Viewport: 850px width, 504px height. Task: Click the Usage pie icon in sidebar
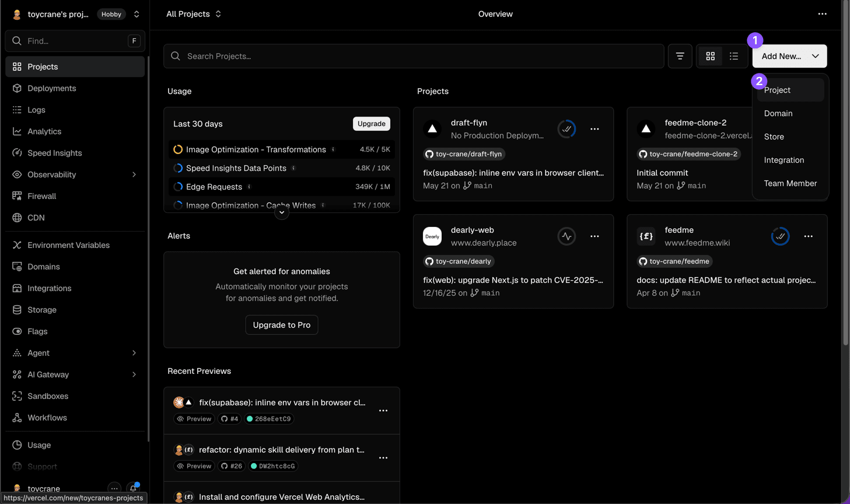pos(17,445)
